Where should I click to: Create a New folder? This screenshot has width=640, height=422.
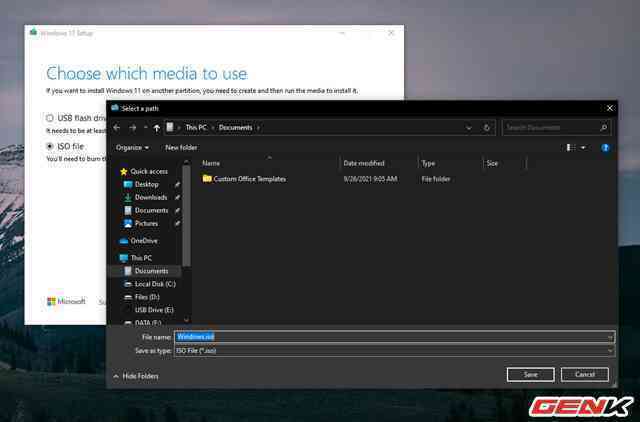pyautogui.click(x=181, y=147)
